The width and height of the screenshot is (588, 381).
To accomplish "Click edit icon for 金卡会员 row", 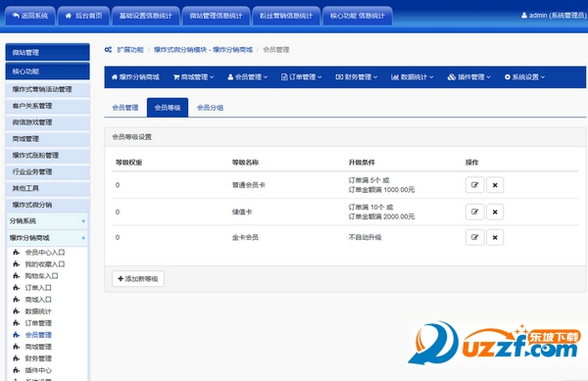I will click(x=474, y=237).
